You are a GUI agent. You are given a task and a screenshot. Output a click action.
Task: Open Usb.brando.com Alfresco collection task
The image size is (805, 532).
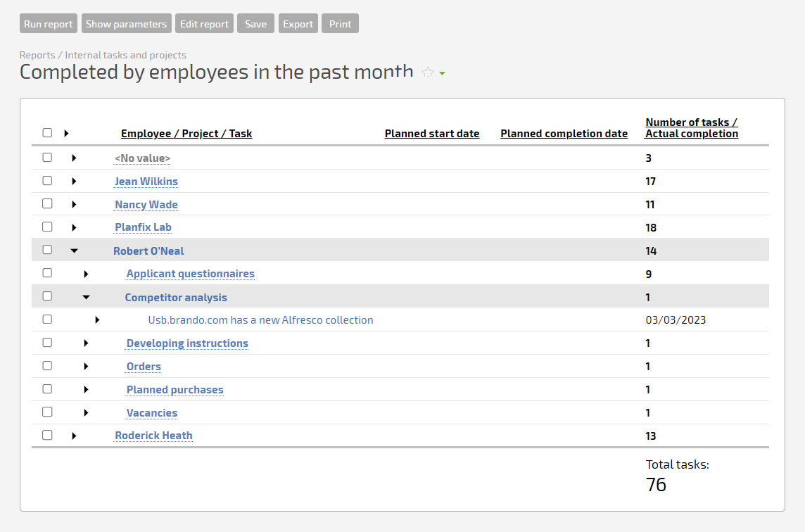(261, 320)
